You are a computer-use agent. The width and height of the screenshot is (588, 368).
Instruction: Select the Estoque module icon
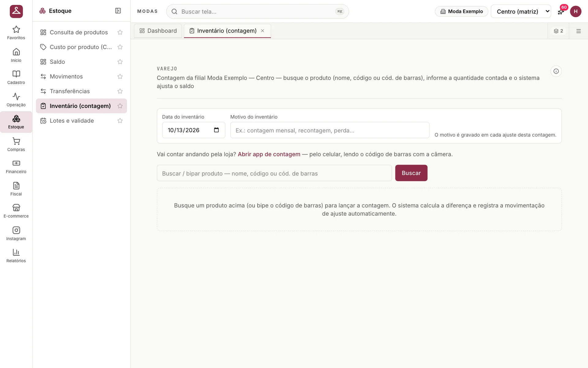coord(16,122)
